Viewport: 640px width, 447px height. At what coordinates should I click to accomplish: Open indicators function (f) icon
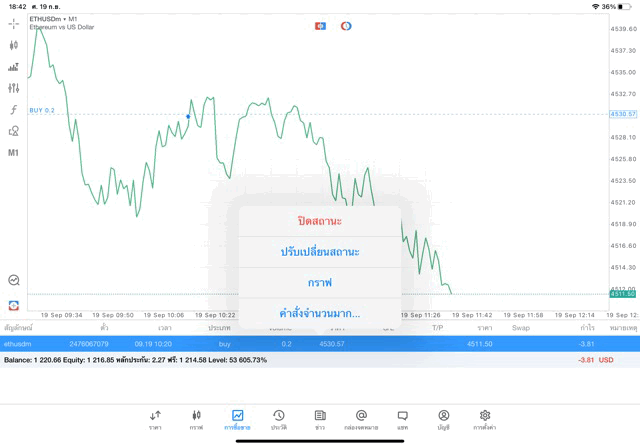pyautogui.click(x=13, y=110)
